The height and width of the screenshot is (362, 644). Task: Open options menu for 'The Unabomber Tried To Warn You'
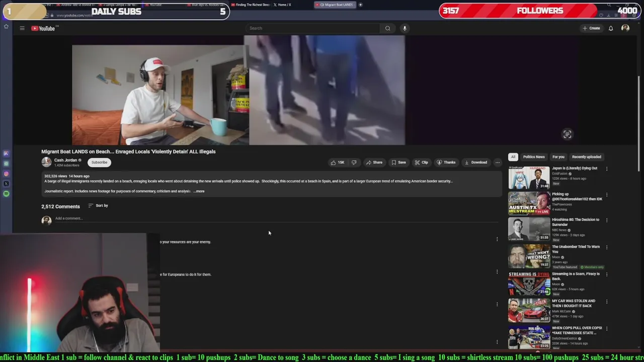click(607, 247)
